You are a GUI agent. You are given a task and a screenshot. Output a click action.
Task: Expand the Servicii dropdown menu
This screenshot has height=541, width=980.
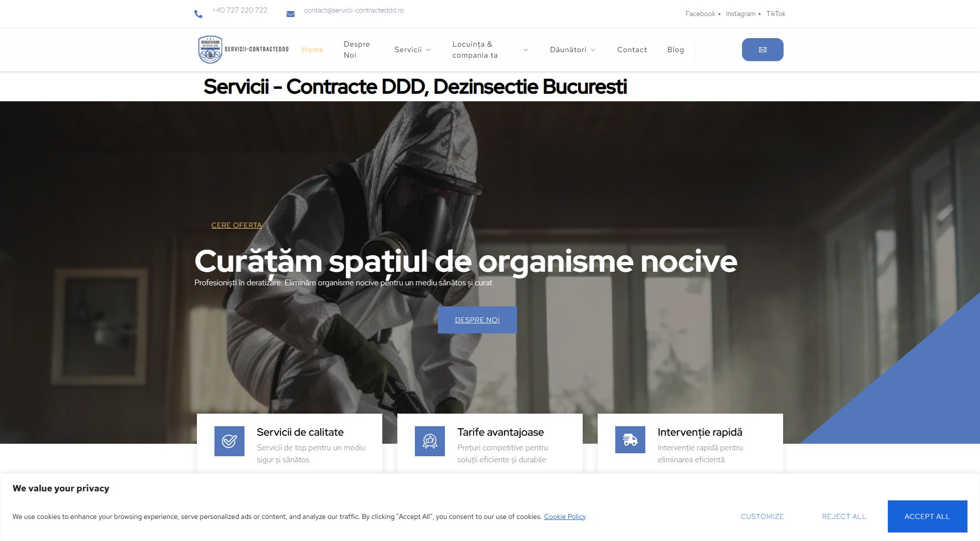pos(409,49)
